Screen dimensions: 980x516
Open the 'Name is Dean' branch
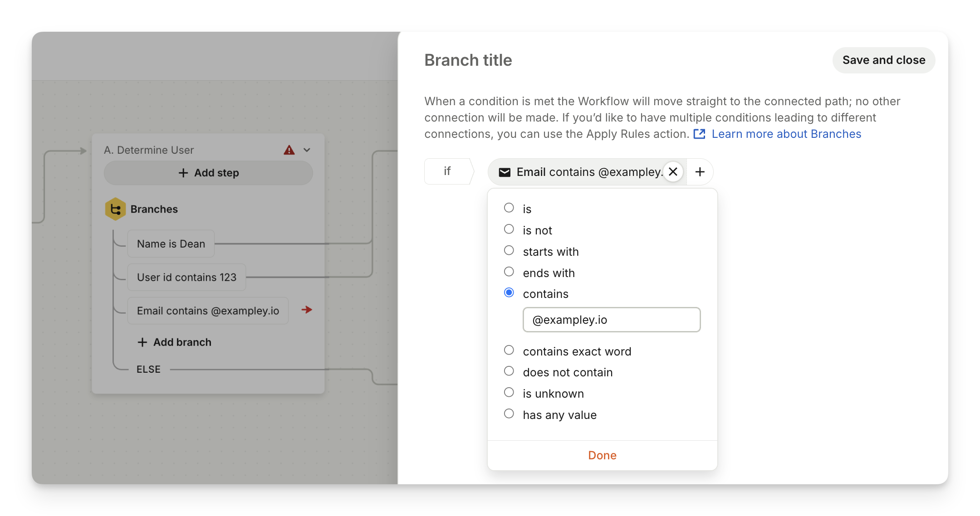pos(171,244)
